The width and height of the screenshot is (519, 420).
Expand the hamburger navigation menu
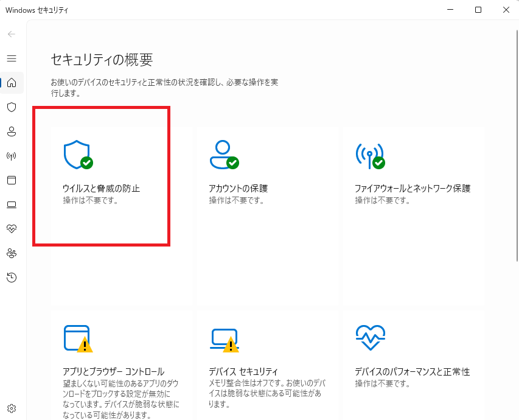11,58
